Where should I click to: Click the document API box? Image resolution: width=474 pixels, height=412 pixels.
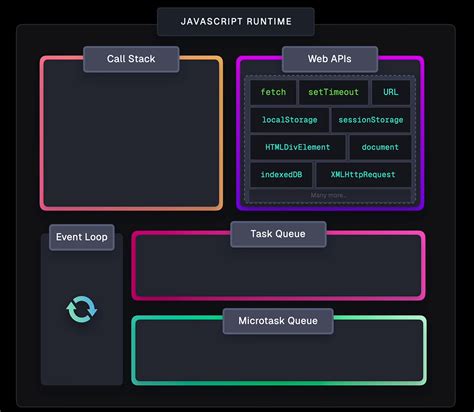click(380, 147)
